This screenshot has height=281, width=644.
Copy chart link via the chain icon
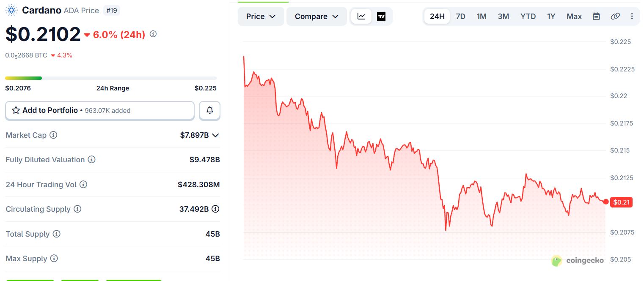615,16
